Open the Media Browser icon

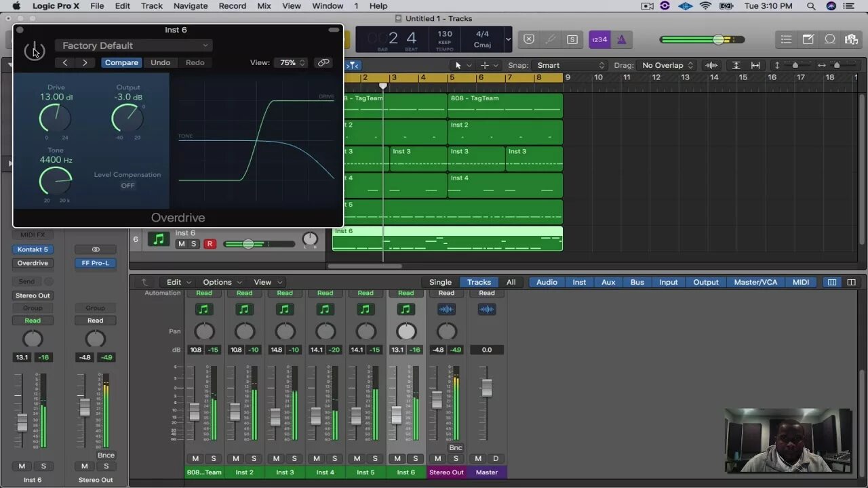coord(851,39)
